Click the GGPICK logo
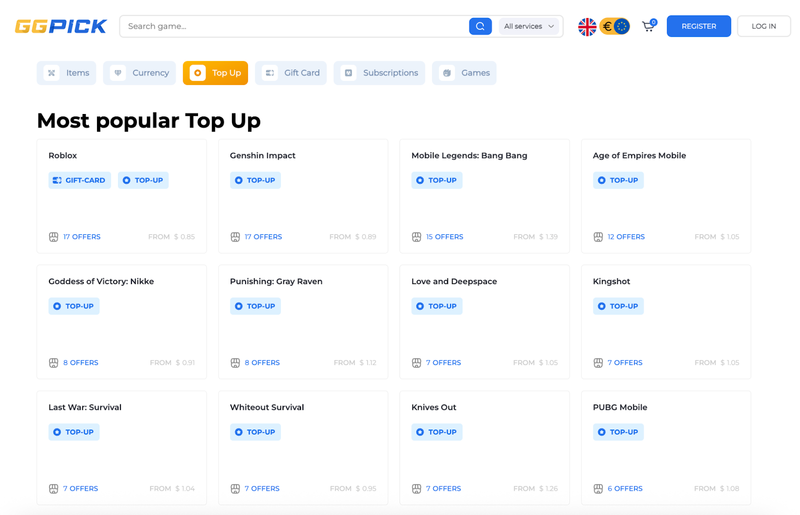Viewport: 800px width, 515px height. pos(61,27)
